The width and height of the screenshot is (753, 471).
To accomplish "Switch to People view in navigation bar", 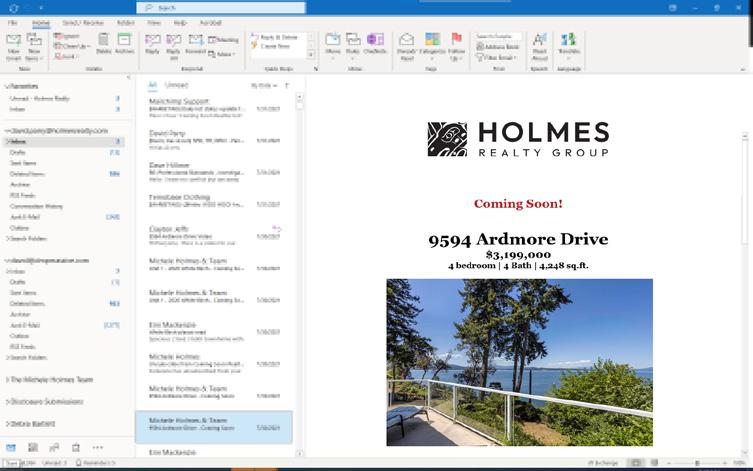I will point(54,447).
